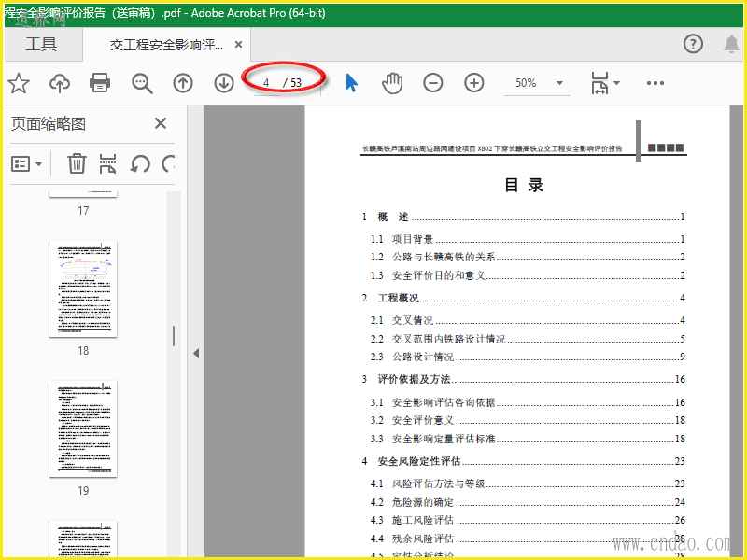This screenshot has height=560, width=747.
Task: Click the page organize icon in thumbnails panel
Action: (x=107, y=163)
